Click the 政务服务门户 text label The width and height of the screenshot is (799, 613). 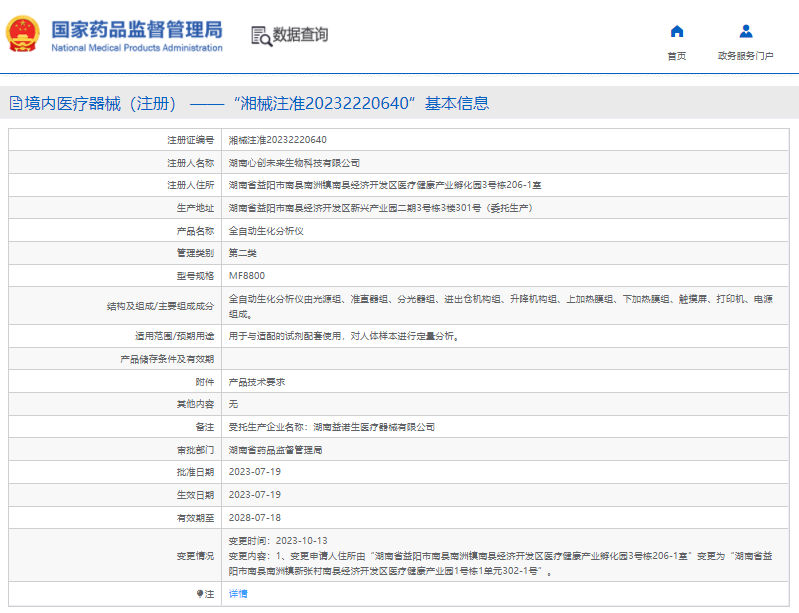745,56
